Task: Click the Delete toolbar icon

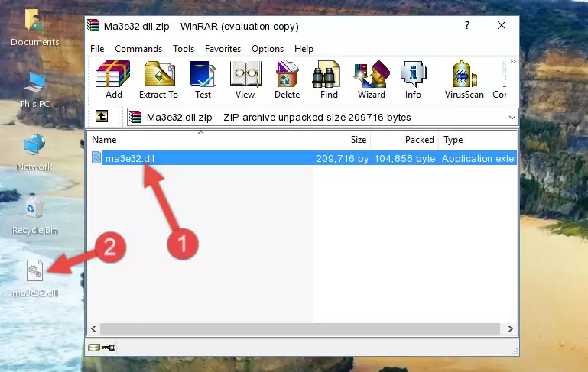Action: pos(288,79)
